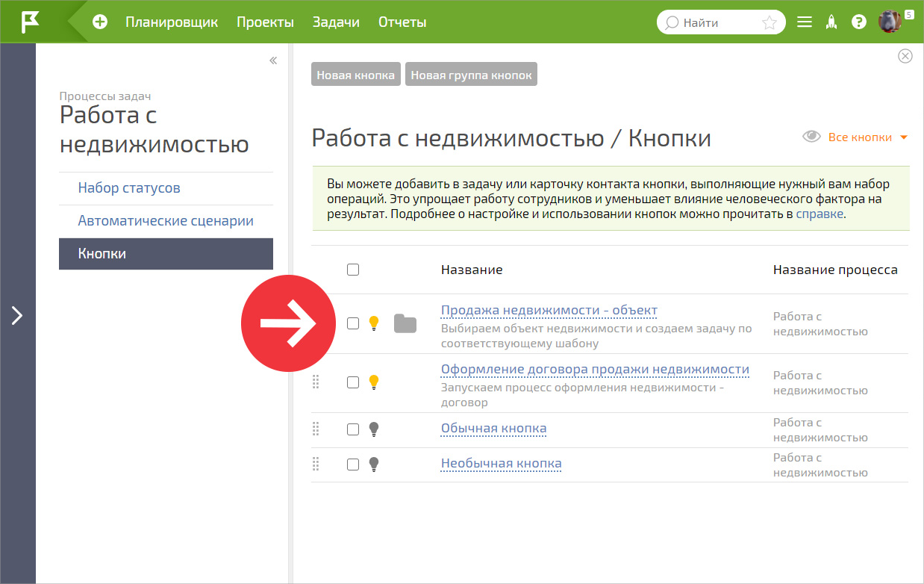Image resolution: width=924 pixels, height=584 pixels.
Task: Toggle lightbulb for Обычная кнопка
Action: tap(374, 429)
